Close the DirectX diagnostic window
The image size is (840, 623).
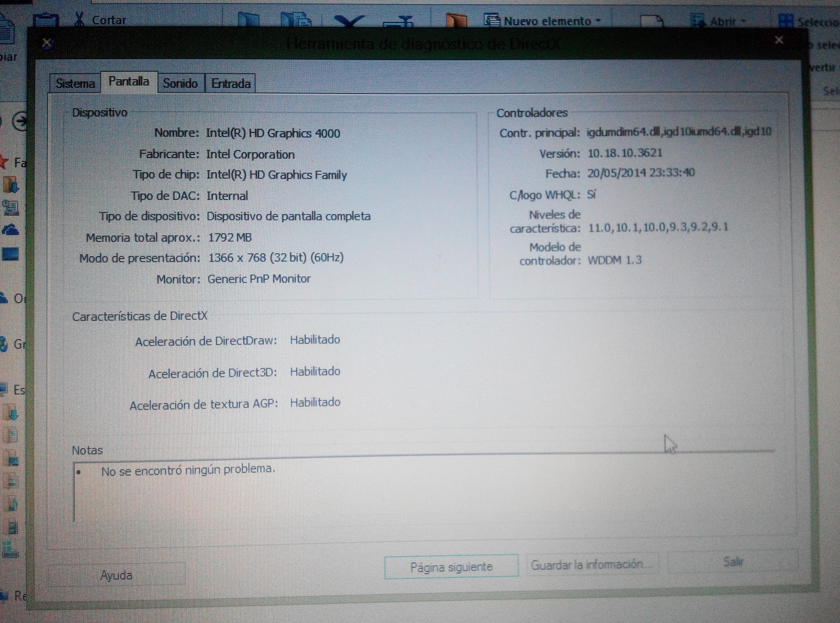coord(779,40)
